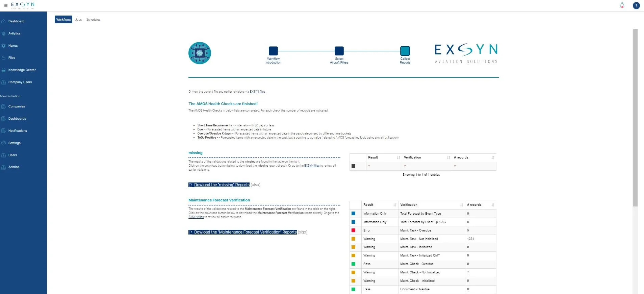
Task: Select 'Maint. Task - Initialized' cell
Action: [432, 247]
